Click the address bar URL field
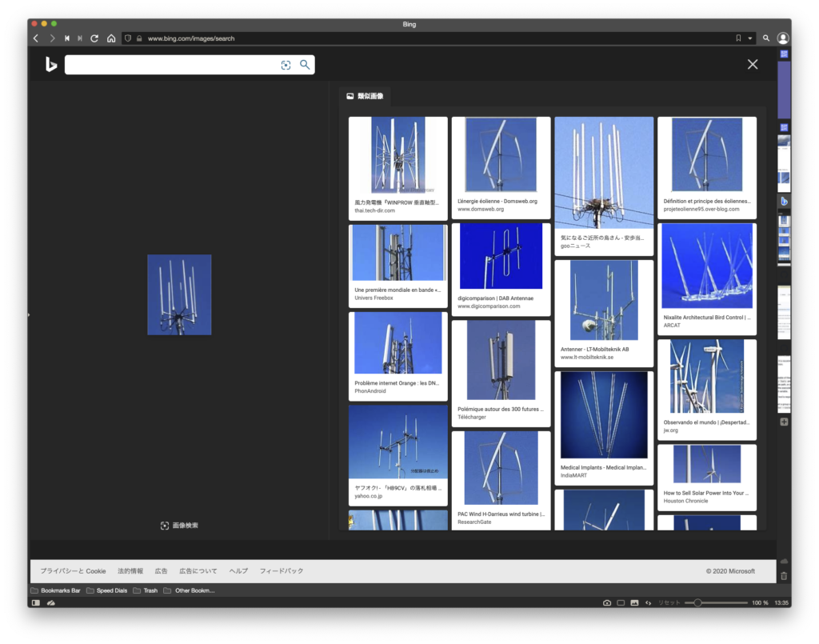819x644 pixels. 400,38
